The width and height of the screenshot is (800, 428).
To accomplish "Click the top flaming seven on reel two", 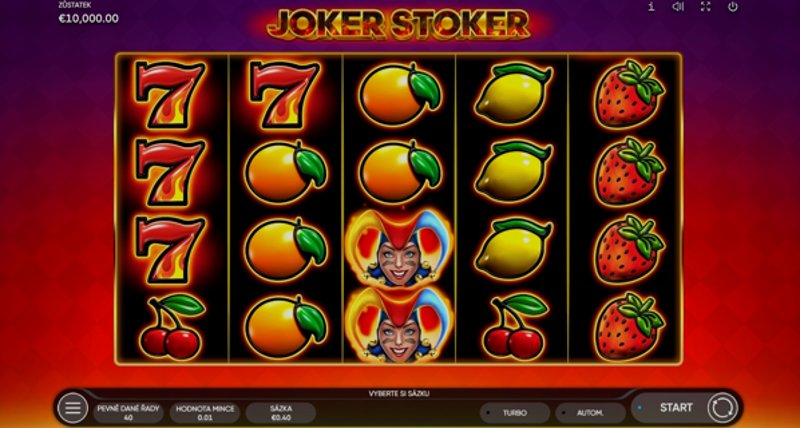I will tap(284, 95).
